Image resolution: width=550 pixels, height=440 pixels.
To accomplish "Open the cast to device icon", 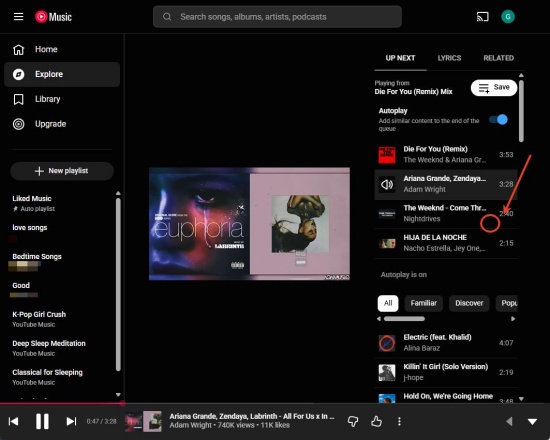I will [483, 16].
